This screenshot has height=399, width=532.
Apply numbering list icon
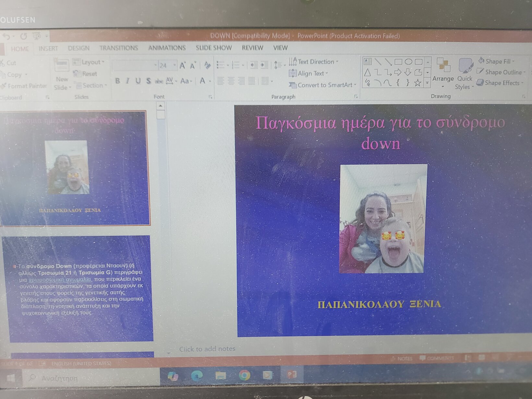click(236, 66)
